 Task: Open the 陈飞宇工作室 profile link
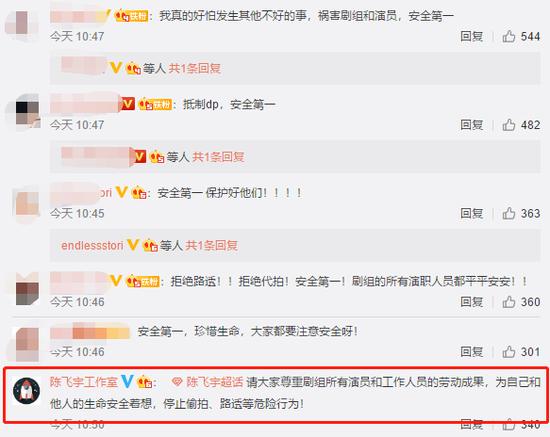83,382
